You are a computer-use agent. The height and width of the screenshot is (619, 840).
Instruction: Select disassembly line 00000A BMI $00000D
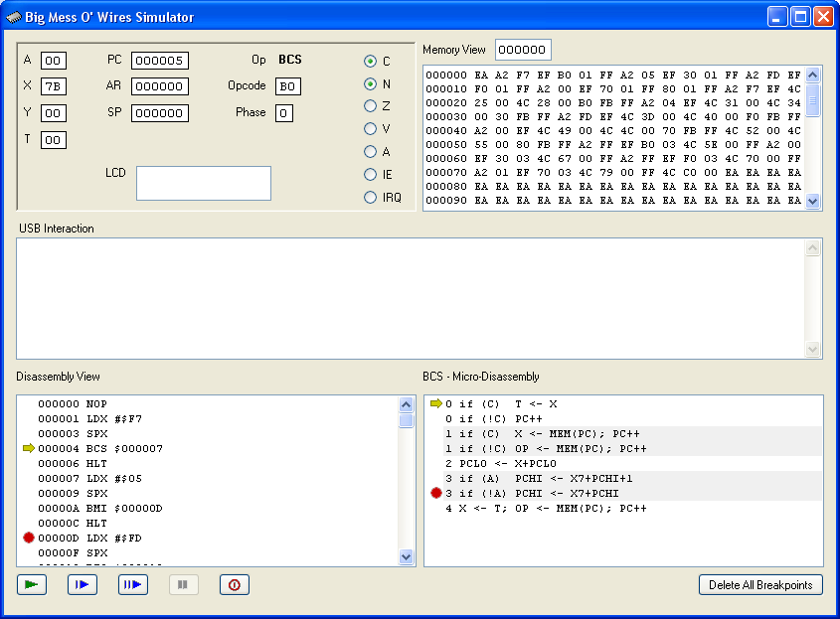pos(100,508)
